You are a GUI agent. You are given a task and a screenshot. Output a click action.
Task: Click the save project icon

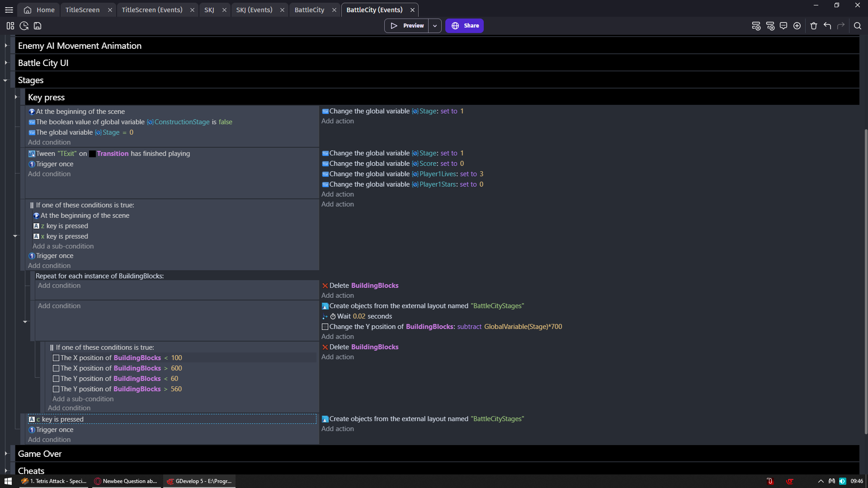(38, 26)
